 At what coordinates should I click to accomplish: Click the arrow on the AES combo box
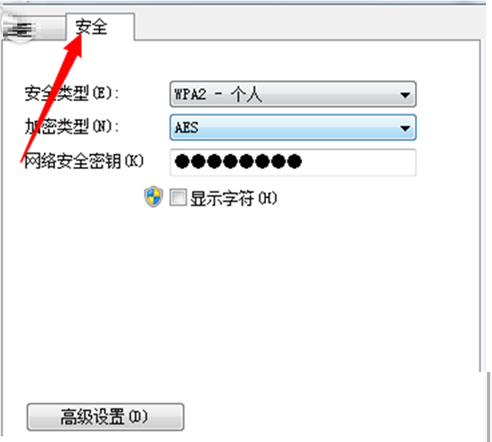(405, 128)
